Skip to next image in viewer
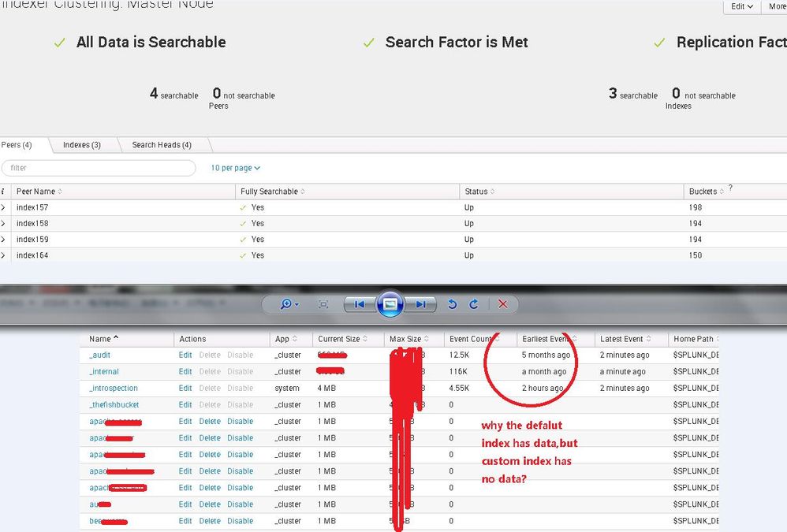The width and height of the screenshot is (787, 532). [x=420, y=304]
